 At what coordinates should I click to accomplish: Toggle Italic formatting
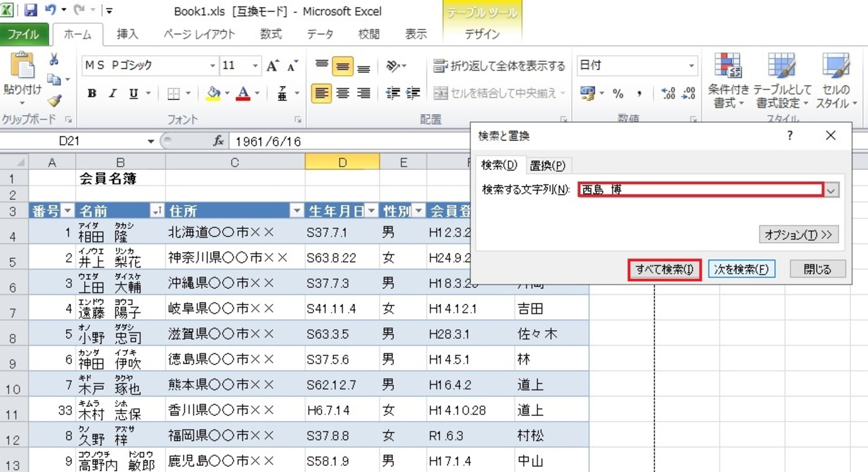click(x=112, y=93)
